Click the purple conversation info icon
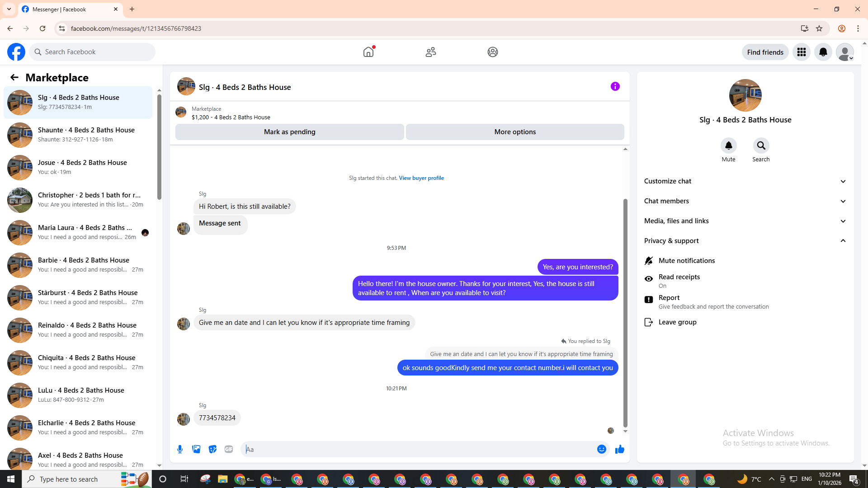This screenshot has height=488, width=868. pos(615,86)
